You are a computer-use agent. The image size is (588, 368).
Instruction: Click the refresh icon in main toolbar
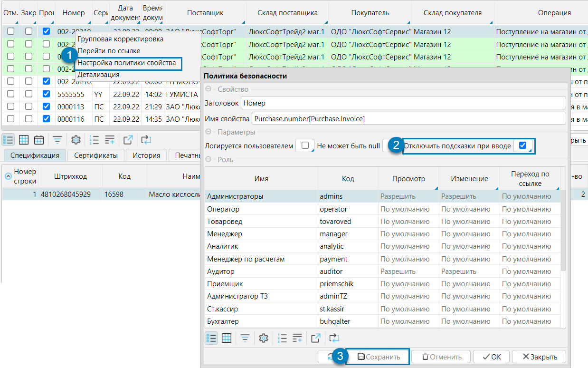pyautogui.click(x=146, y=140)
